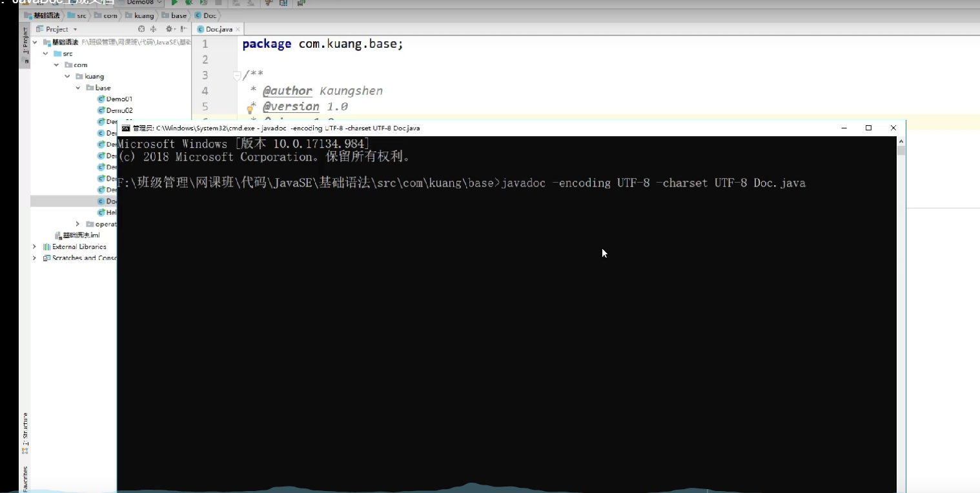
Task: Click the locate/scroll-from-source target icon in Project panel
Action: pyautogui.click(x=141, y=29)
